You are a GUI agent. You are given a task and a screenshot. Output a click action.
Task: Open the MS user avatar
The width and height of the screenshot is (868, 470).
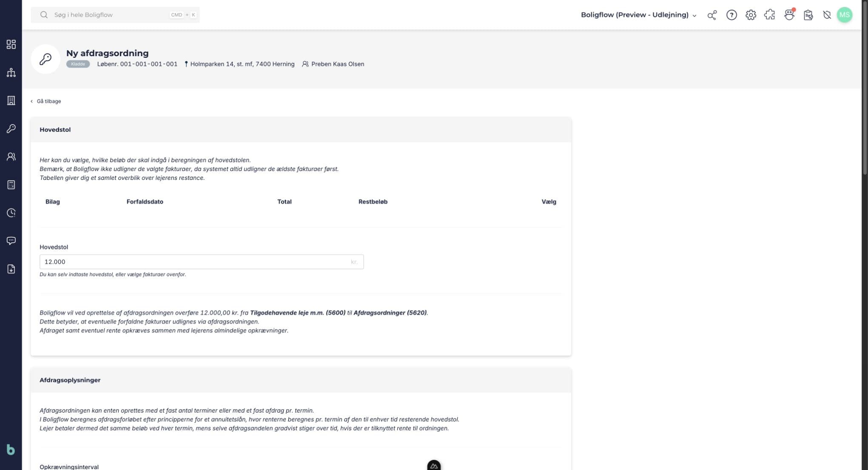pos(845,15)
